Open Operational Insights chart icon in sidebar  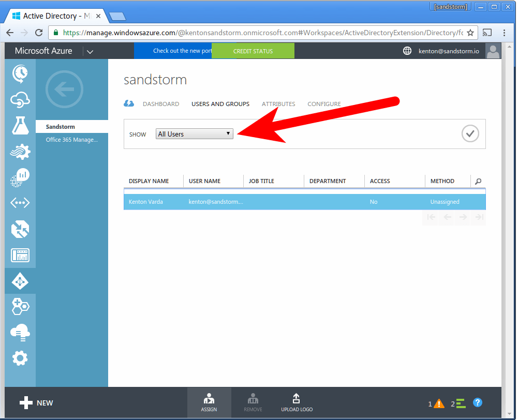(x=20, y=177)
